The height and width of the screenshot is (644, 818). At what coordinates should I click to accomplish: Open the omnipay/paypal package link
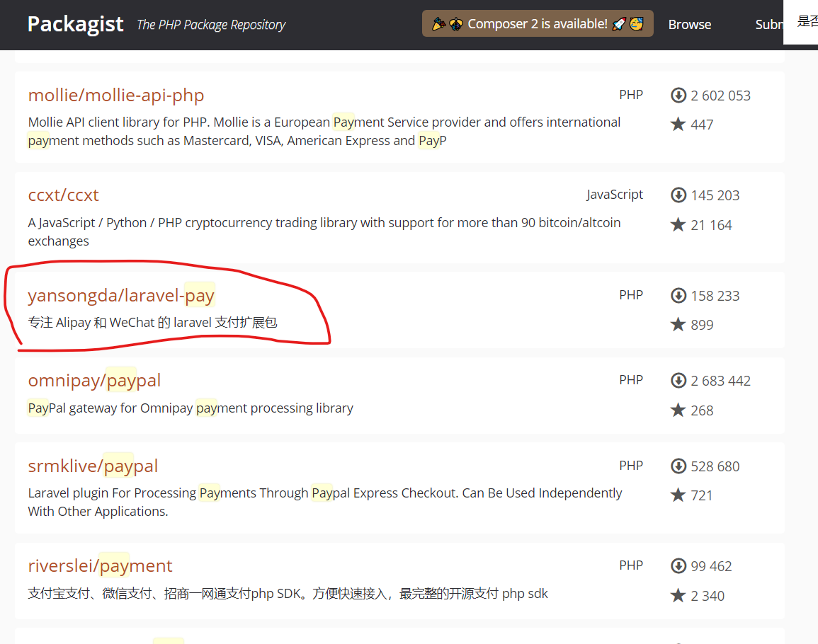click(94, 380)
